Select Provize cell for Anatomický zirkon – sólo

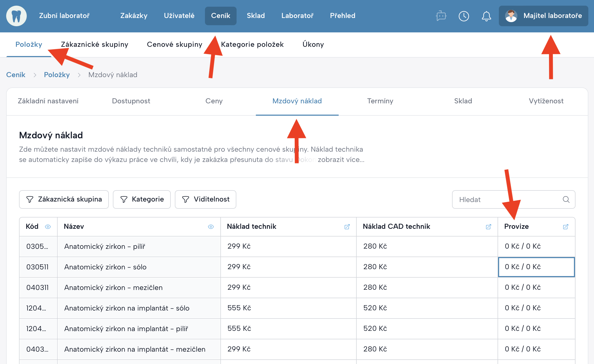pyautogui.click(x=536, y=267)
